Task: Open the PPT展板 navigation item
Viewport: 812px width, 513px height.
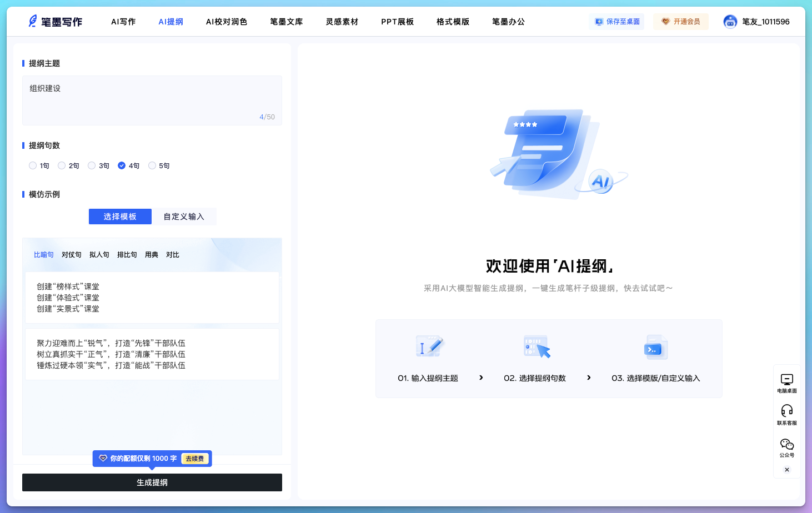Action: click(397, 22)
